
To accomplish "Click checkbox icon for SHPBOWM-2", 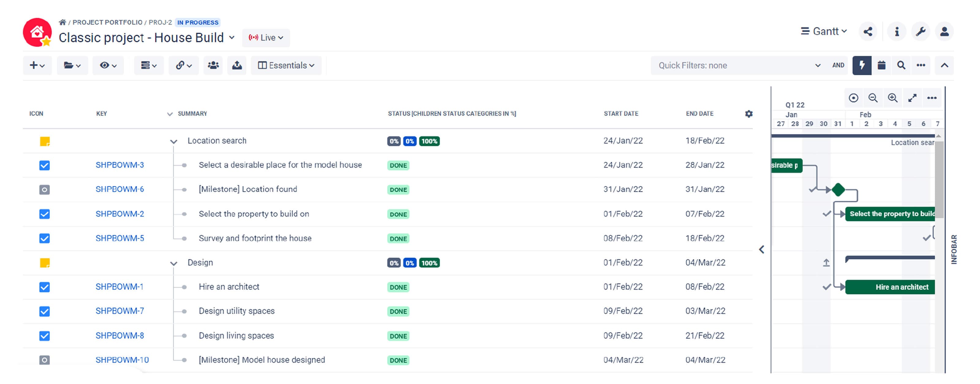I will click(44, 214).
